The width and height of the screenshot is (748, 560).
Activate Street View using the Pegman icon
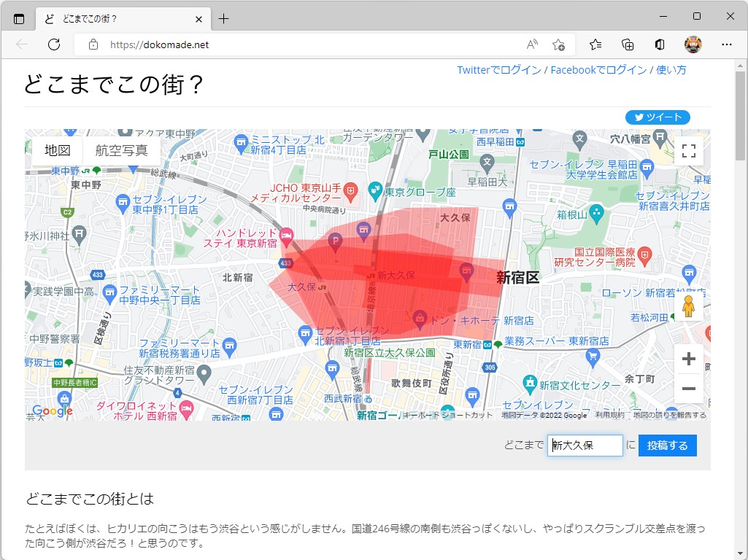[688, 306]
